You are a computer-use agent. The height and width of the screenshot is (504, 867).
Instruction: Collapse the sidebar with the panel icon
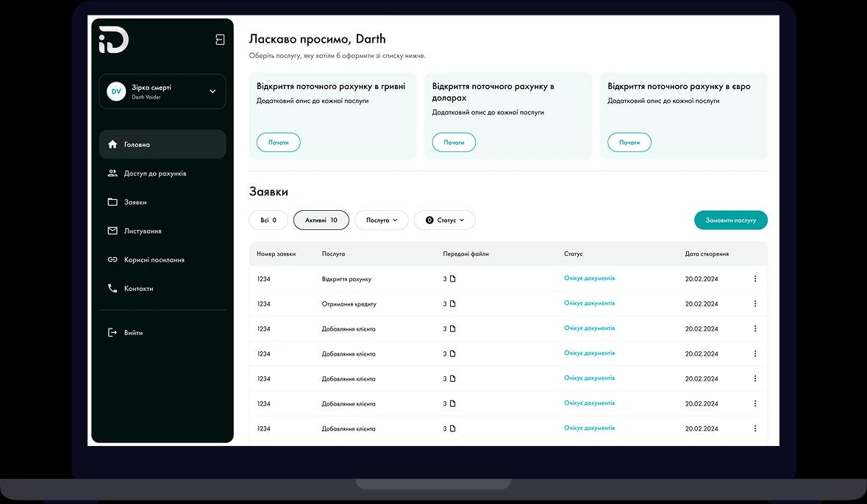coord(219,39)
